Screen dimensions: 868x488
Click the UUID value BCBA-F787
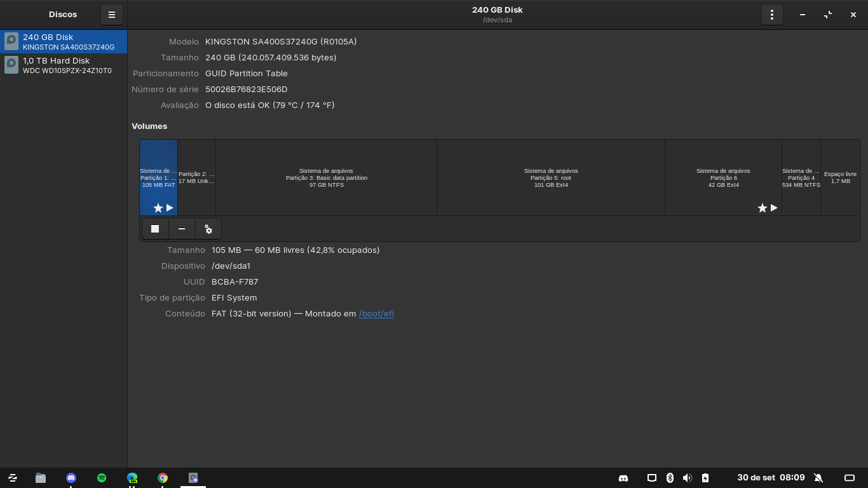point(235,282)
